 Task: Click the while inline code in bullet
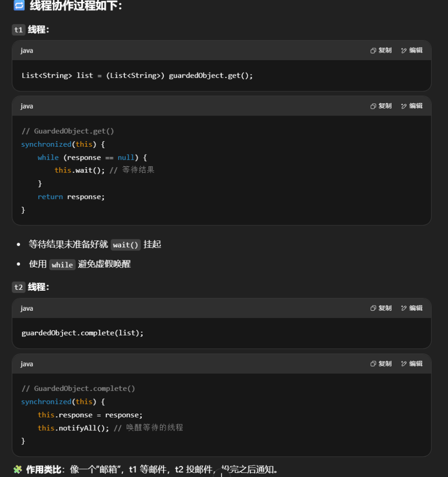click(x=62, y=265)
